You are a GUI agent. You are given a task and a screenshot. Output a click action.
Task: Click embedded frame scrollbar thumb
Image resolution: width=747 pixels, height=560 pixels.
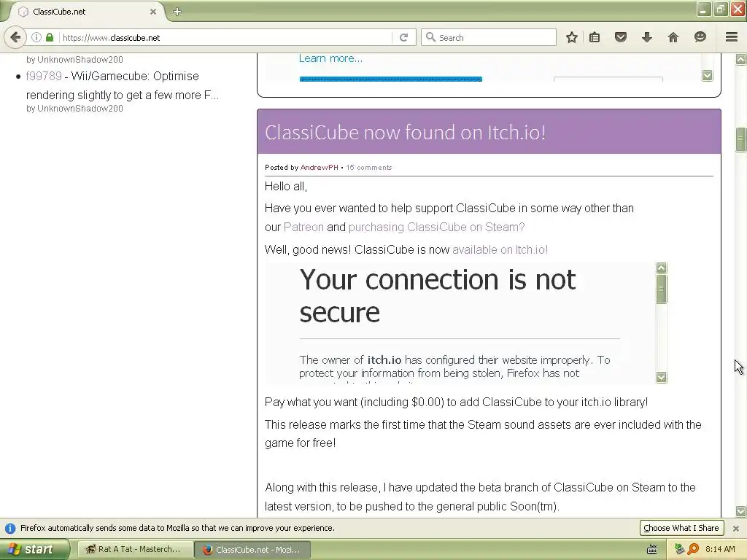[661, 288]
